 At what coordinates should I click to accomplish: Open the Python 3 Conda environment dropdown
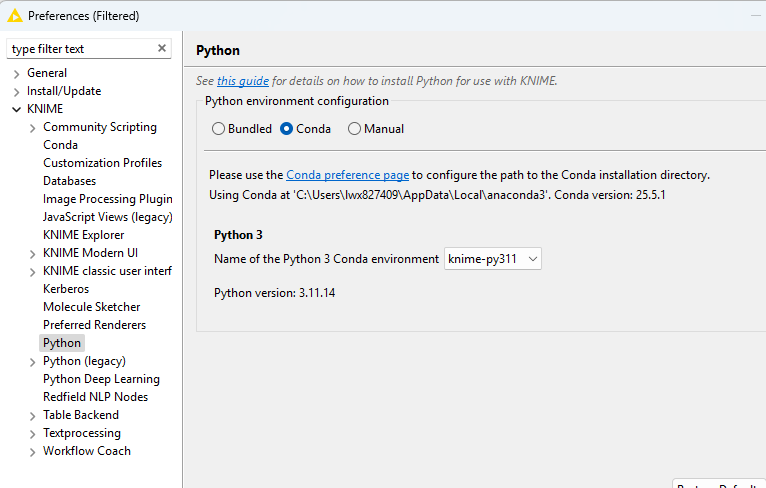coord(493,259)
